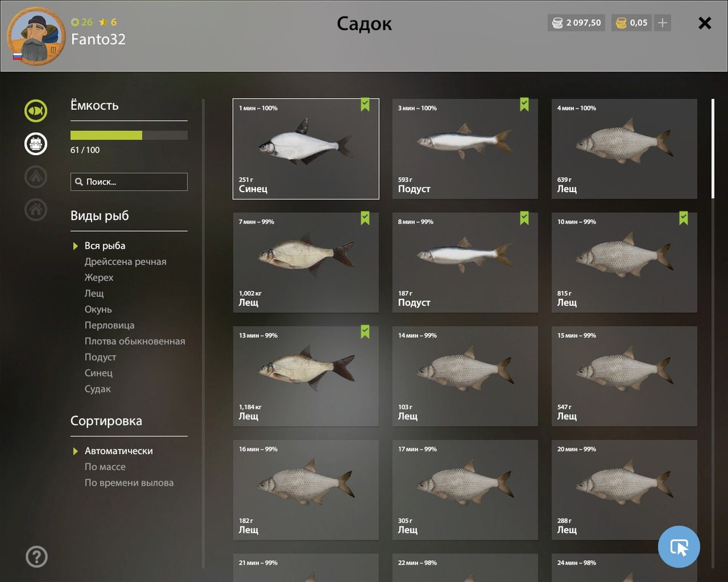Click the silver coins balance 2 097,50

tap(576, 23)
